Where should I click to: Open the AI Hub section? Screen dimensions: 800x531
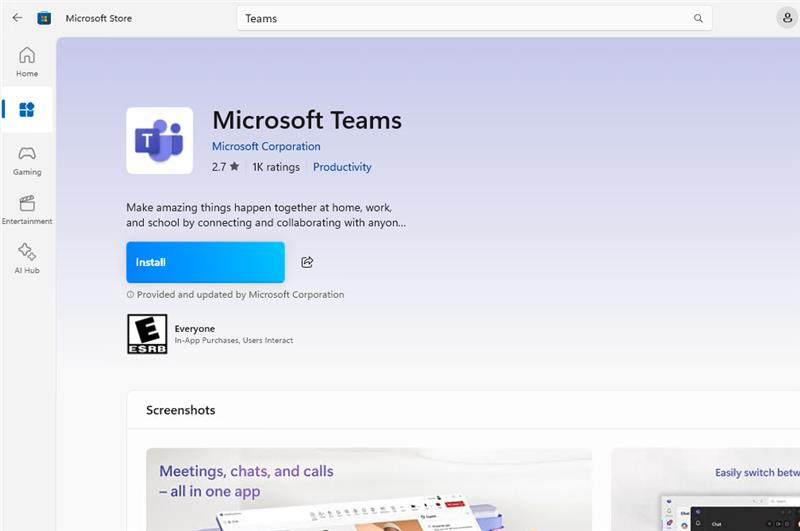pyautogui.click(x=27, y=259)
